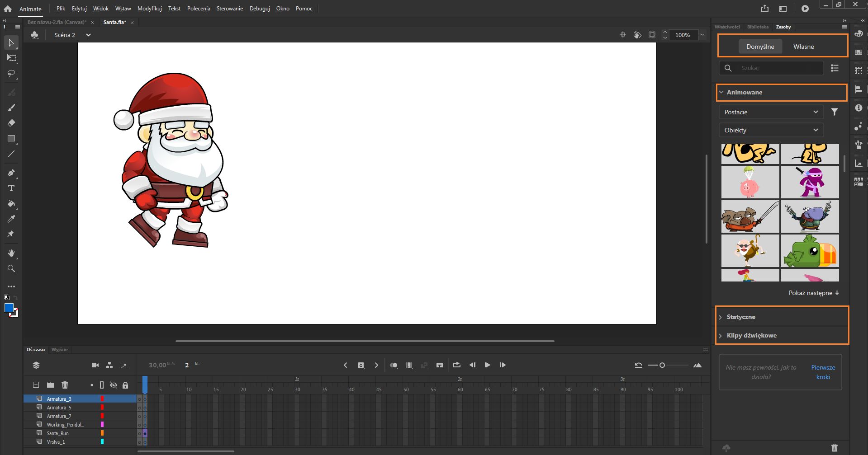Toggle list view in the Assets panel

[x=835, y=68]
